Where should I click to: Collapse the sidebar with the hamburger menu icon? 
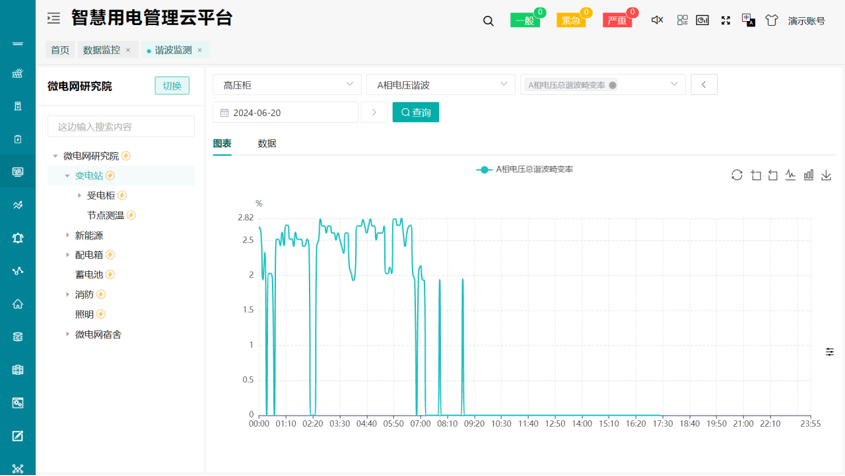pos(53,18)
